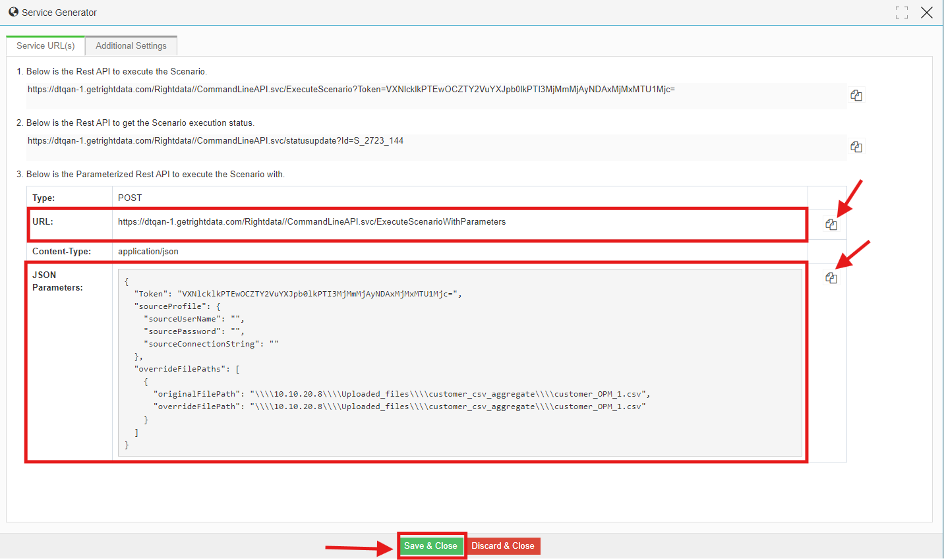
Task: Click the fullscreen expand icon
Action: tap(902, 13)
